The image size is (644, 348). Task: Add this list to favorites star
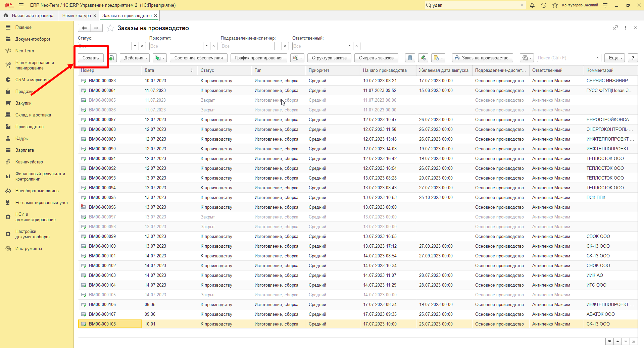[x=110, y=28]
